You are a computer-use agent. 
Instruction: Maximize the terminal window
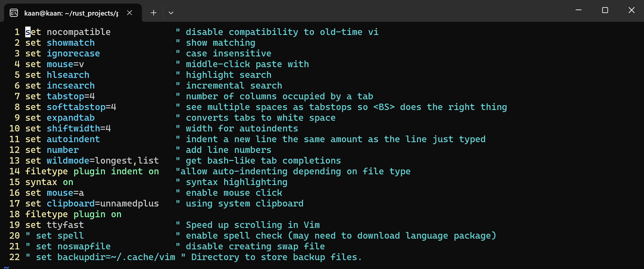click(605, 10)
